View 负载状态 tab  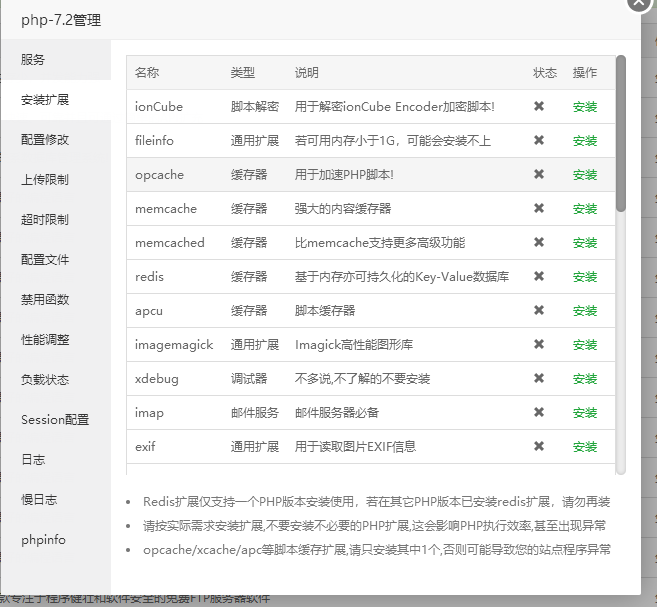(56, 380)
